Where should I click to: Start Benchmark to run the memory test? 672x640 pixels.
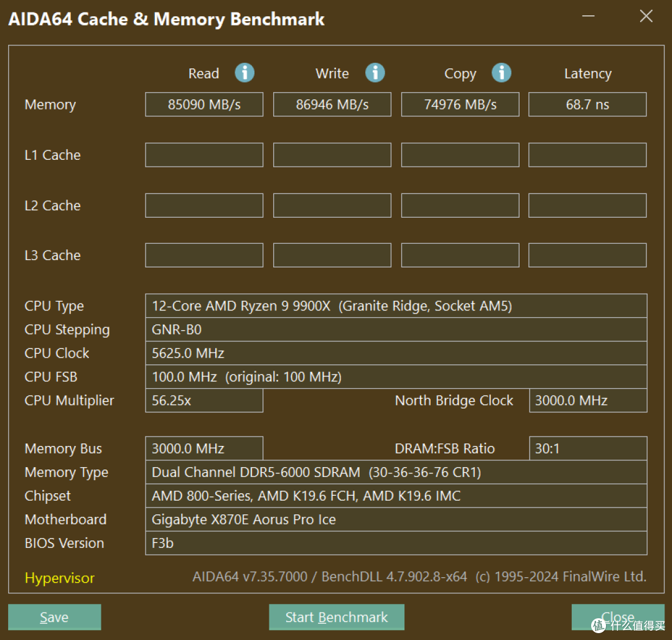tap(336, 617)
